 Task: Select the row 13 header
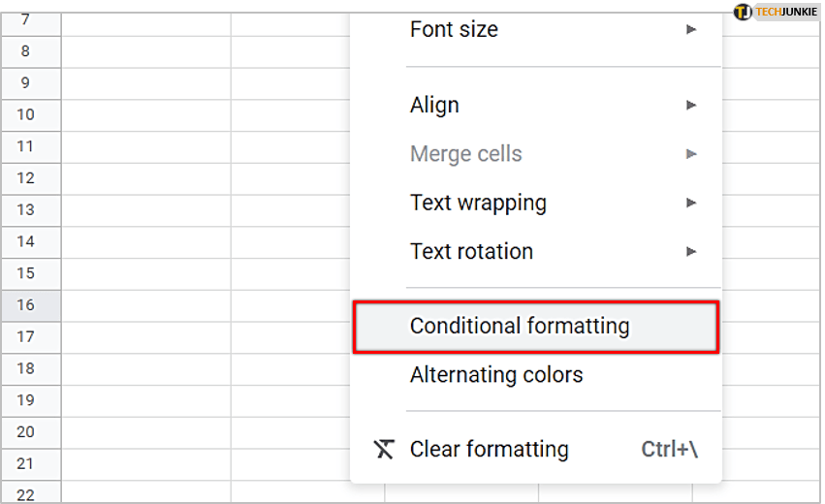tap(26, 209)
